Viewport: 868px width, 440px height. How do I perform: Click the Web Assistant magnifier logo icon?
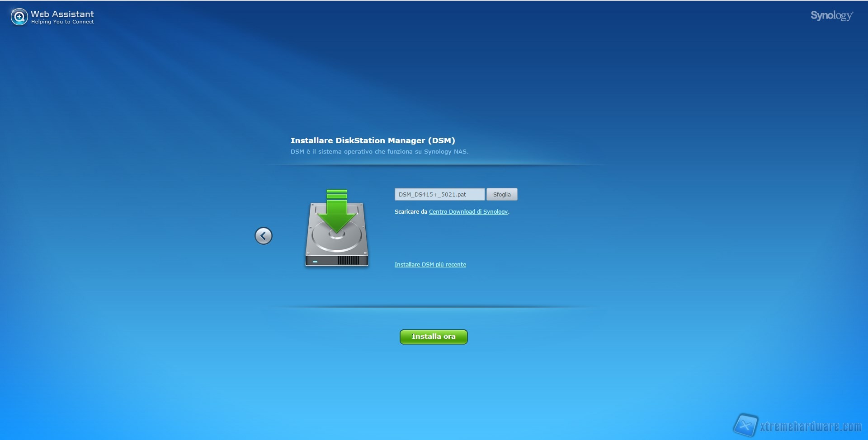[x=19, y=17]
